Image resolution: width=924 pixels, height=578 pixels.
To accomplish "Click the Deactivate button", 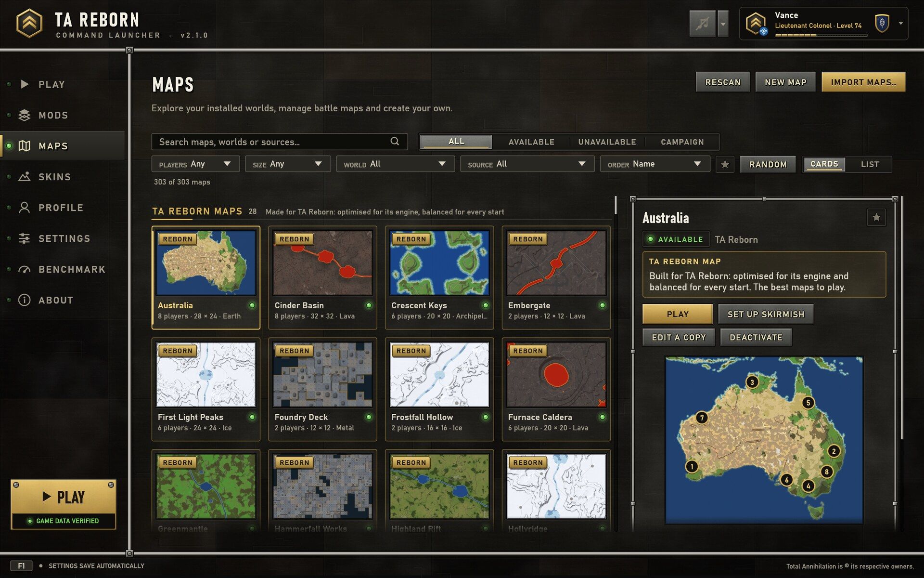I will pos(756,337).
